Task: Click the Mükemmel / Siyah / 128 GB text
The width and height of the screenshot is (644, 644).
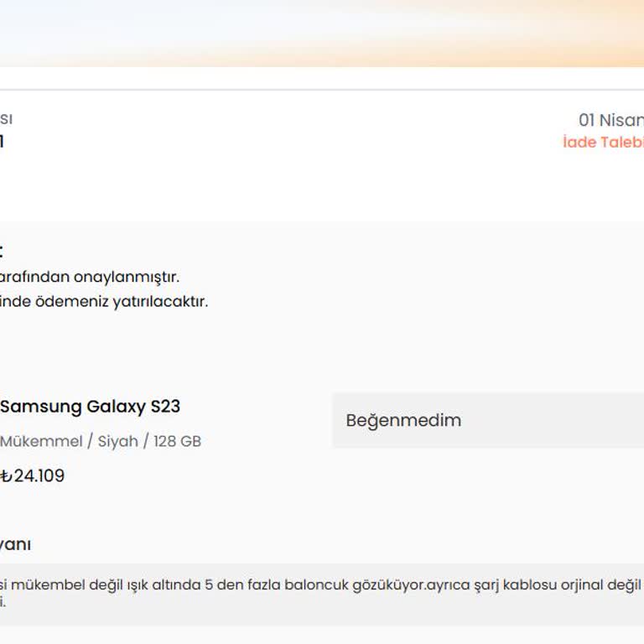Action: tap(101, 442)
